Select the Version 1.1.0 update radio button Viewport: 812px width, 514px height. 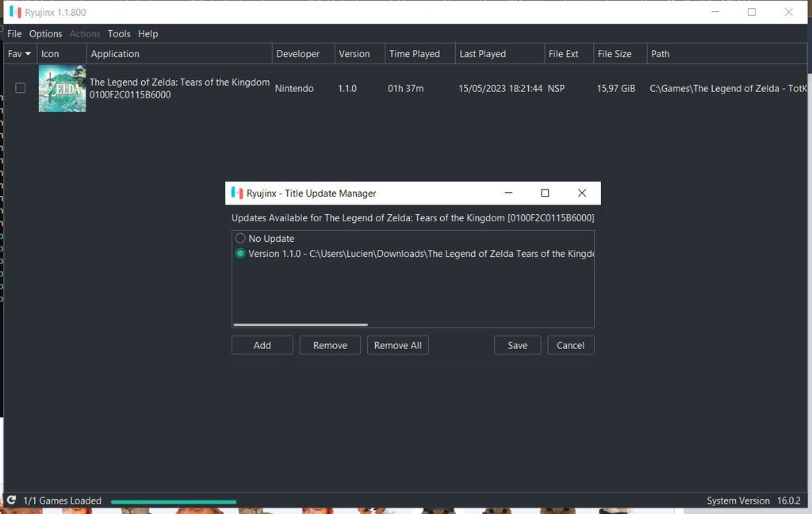pos(240,254)
